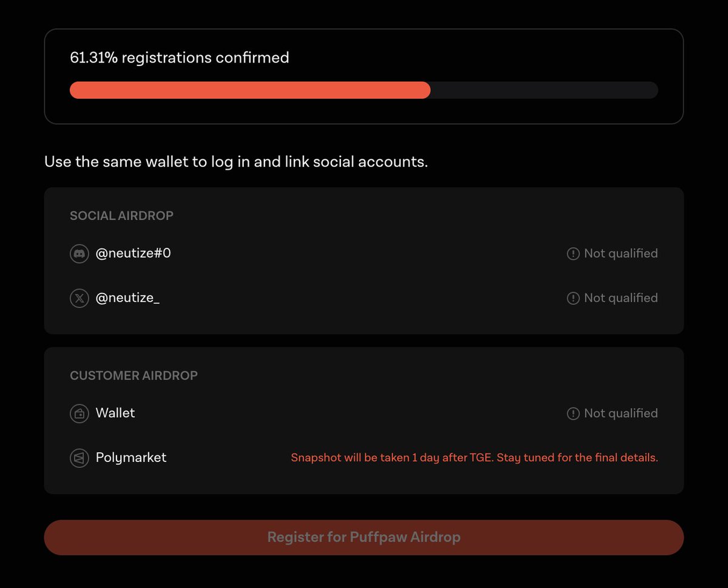This screenshot has width=728, height=588.
Task: Click the red Snapshot after TGE notice
Action: [x=474, y=458]
